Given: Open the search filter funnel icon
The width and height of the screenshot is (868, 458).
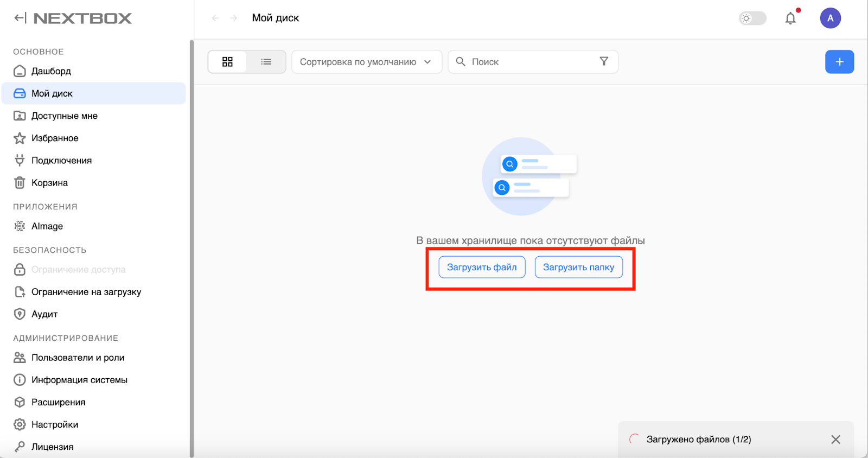Looking at the screenshot, I should click(604, 61).
